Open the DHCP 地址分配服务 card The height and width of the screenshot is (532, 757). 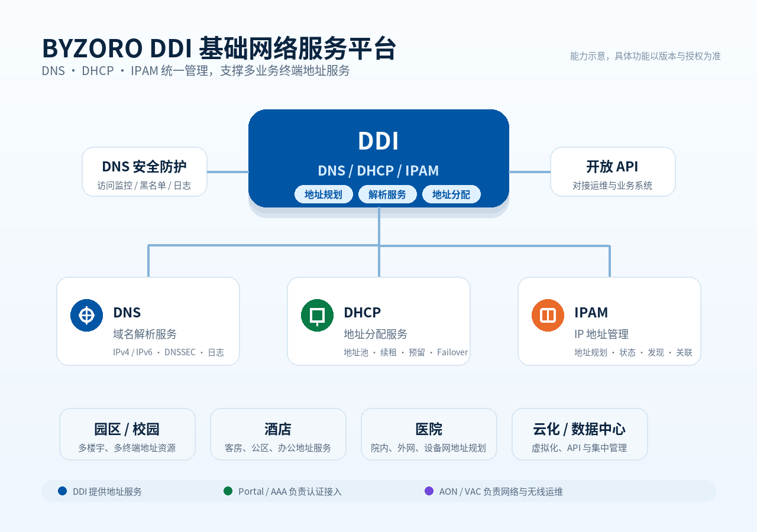click(378, 321)
